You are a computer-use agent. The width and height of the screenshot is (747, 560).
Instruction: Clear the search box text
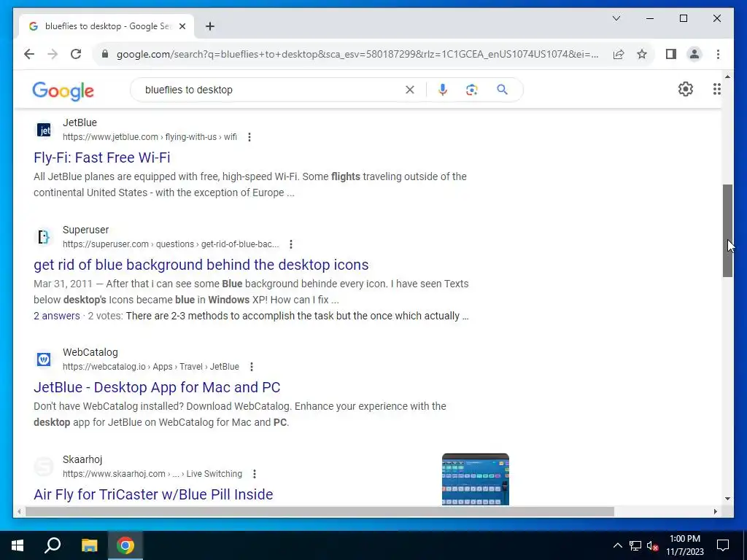click(x=410, y=90)
